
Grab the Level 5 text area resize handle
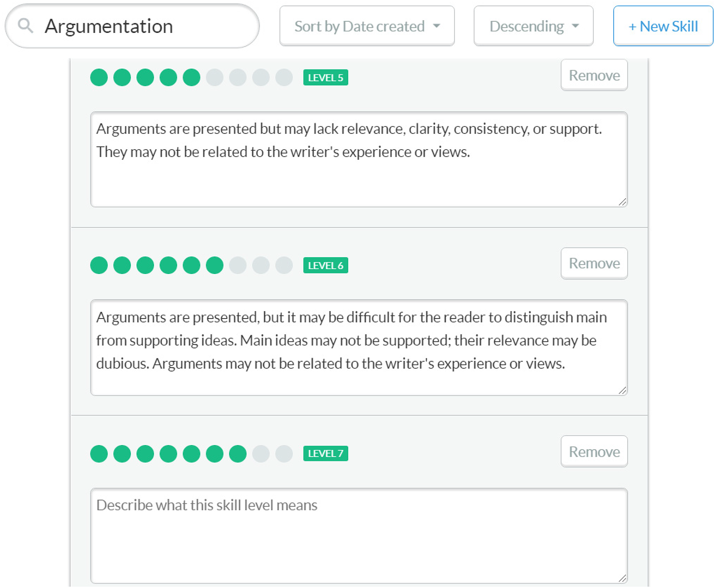tap(622, 202)
